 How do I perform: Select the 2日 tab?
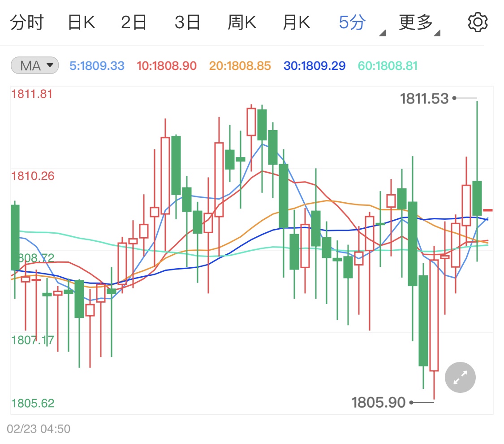134,22
